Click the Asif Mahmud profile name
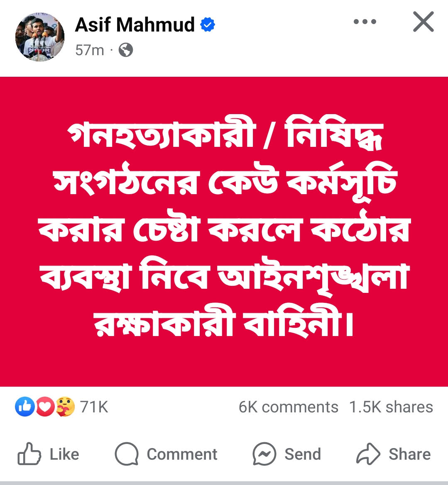Screen dimensions: 448x485 (x=135, y=25)
